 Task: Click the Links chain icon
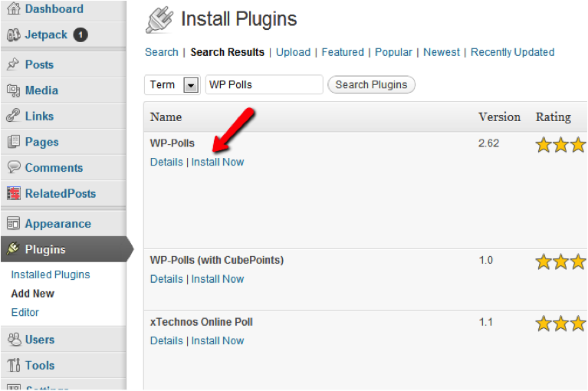click(13, 117)
